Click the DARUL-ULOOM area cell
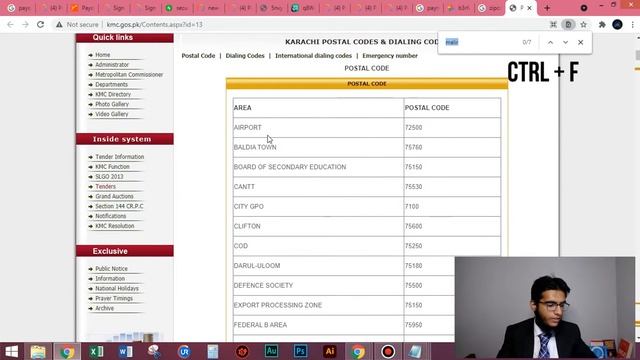This screenshot has width=640, height=360. (318, 266)
